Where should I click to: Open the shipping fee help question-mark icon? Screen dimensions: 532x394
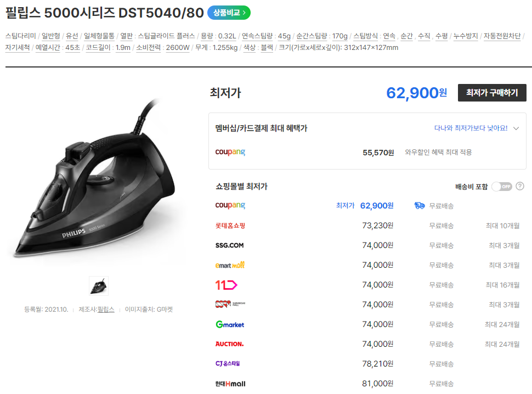point(520,187)
